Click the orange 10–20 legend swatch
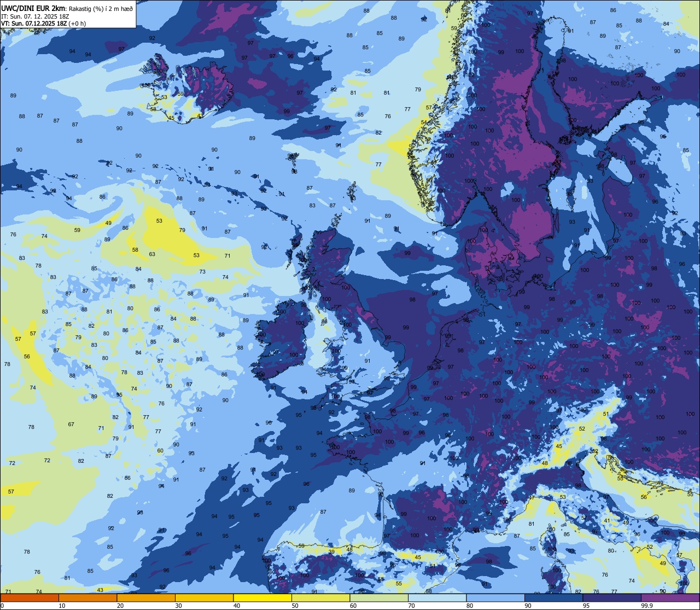 [x=87, y=597]
